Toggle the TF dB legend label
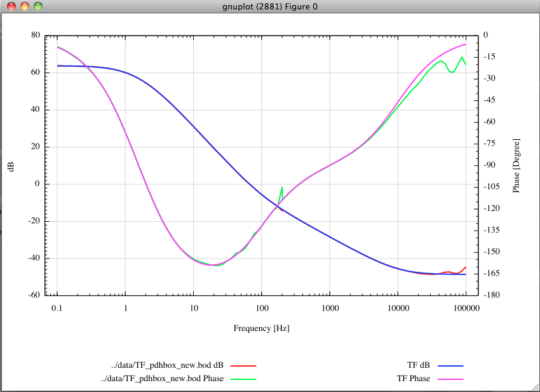This screenshot has width=540, height=392. pyautogui.click(x=419, y=365)
